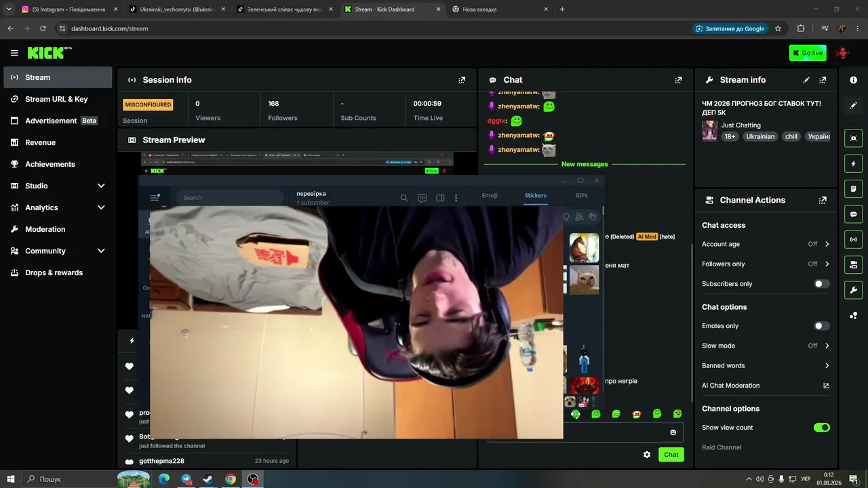Edit stream info with the pencil icon
868x488 pixels.
(806, 80)
